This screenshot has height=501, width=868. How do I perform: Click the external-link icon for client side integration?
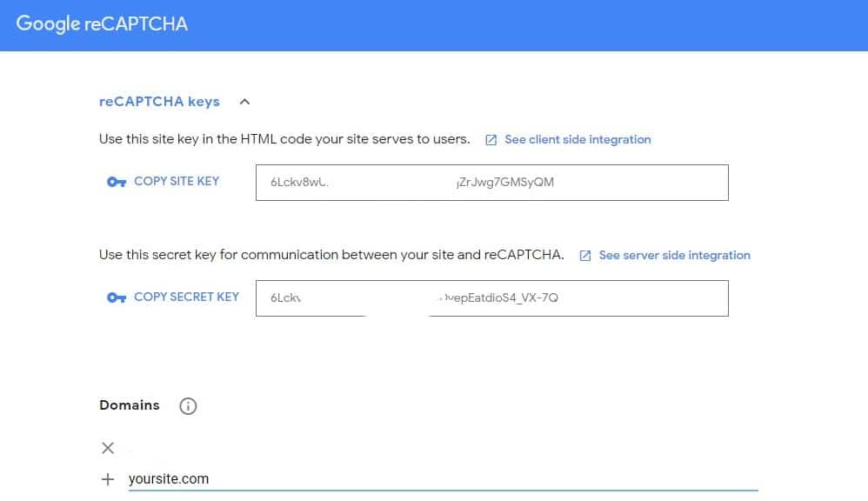[491, 140]
